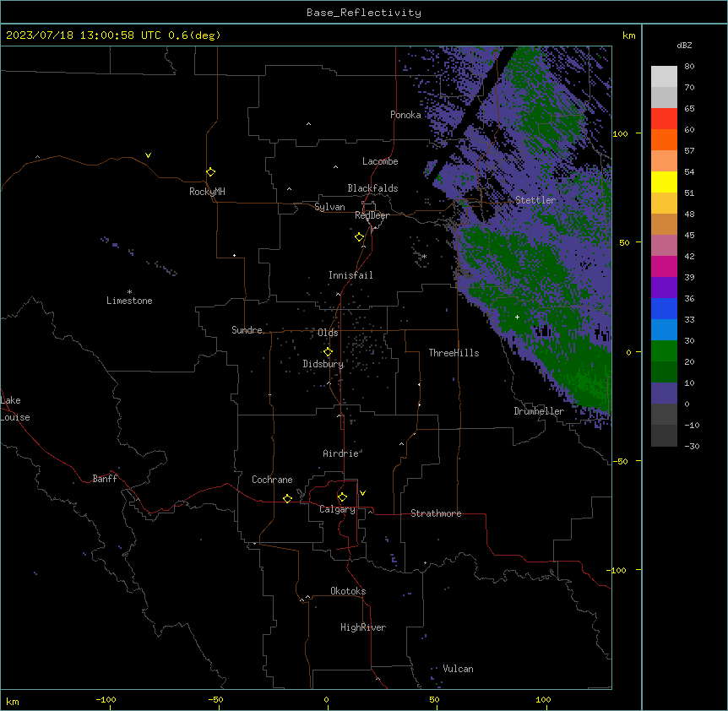This screenshot has width=728, height=711.
Task: Select the Olds label
Action: pyautogui.click(x=328, y=333)
